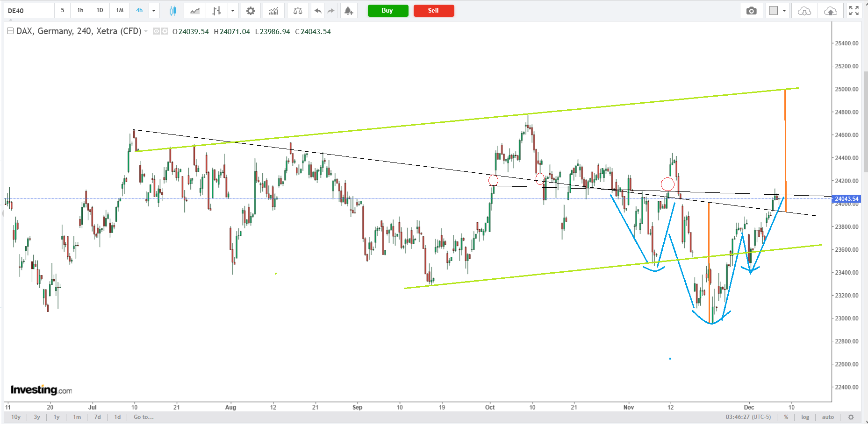Enter fullscreen chart mode

[854, 11]
